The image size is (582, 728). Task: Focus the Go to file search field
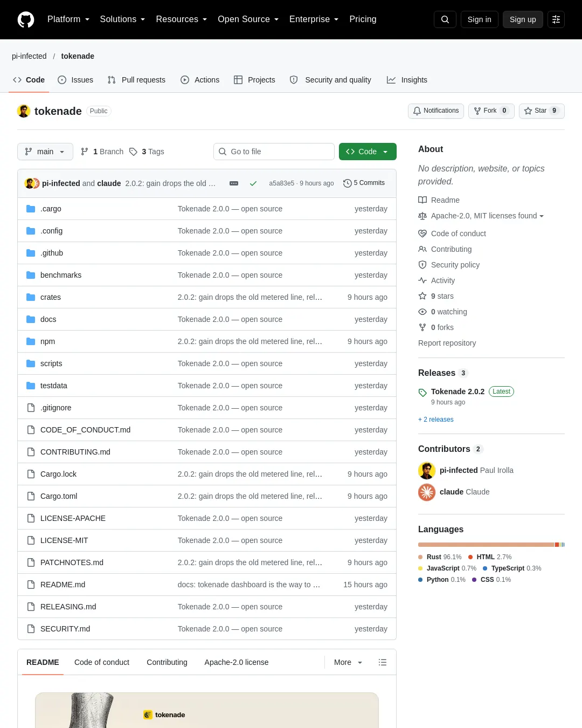point(274,152)
